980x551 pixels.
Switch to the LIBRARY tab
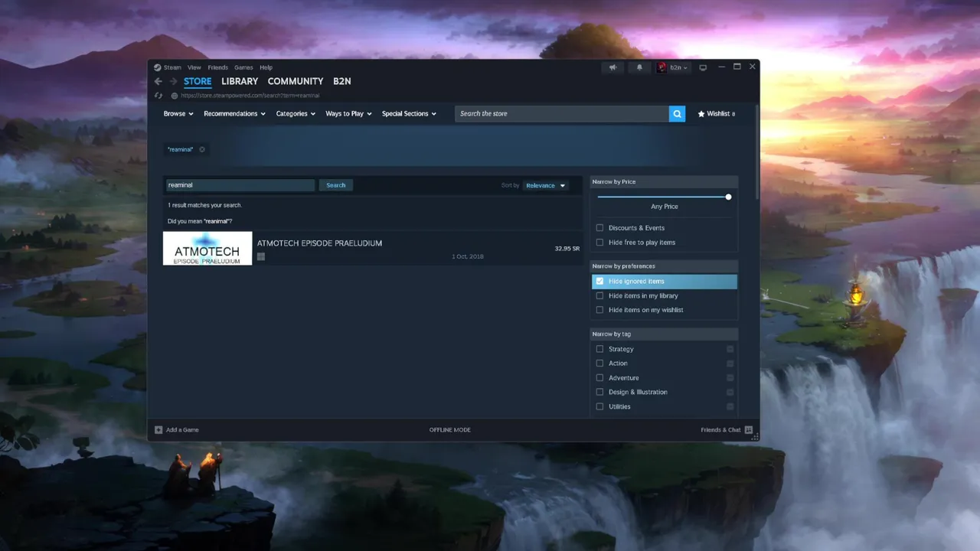[x=240, y=81]
